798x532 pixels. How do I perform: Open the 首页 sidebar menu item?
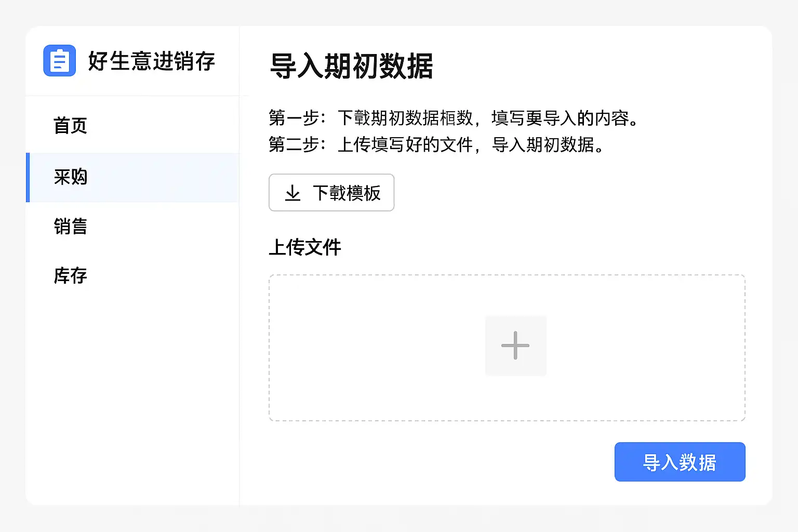pos(71,126)
